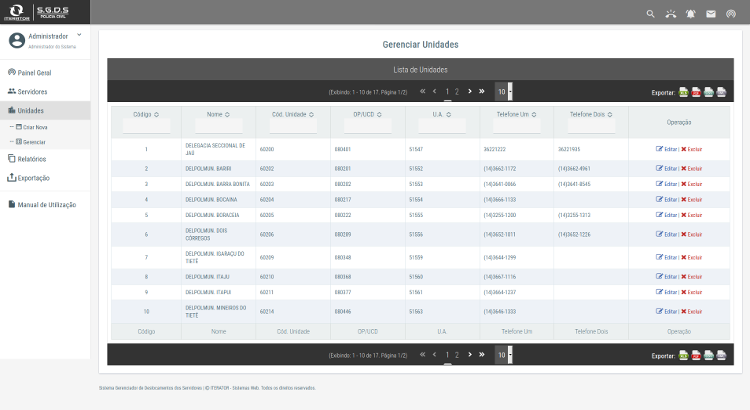Go to previous page in top paginator
750x410 pixels.
pos(434,91)
